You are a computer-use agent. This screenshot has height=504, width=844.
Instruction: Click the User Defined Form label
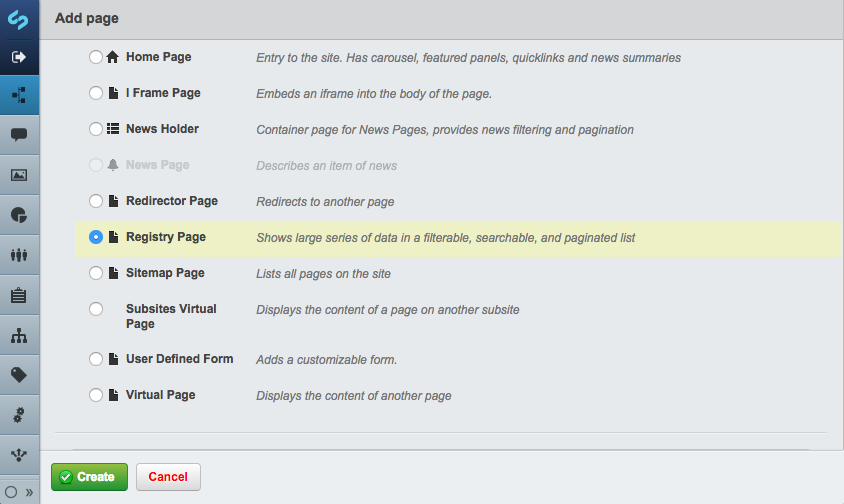point(180,359)
